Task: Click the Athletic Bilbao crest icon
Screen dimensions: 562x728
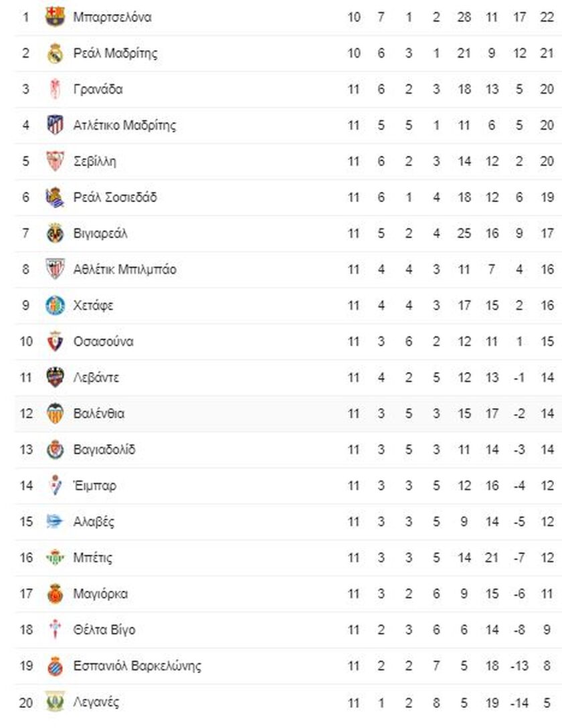Action: [x=56, y=269]
